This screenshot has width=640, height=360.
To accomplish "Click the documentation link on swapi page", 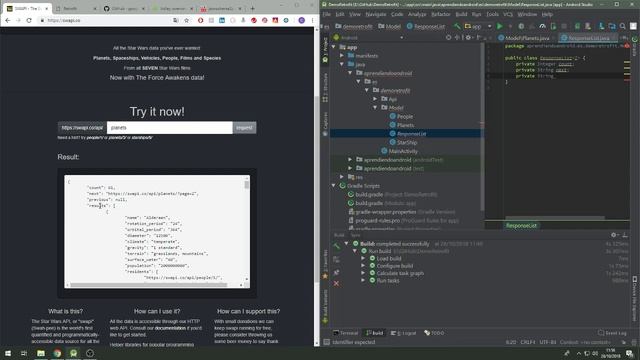I will tap(170, 328).
